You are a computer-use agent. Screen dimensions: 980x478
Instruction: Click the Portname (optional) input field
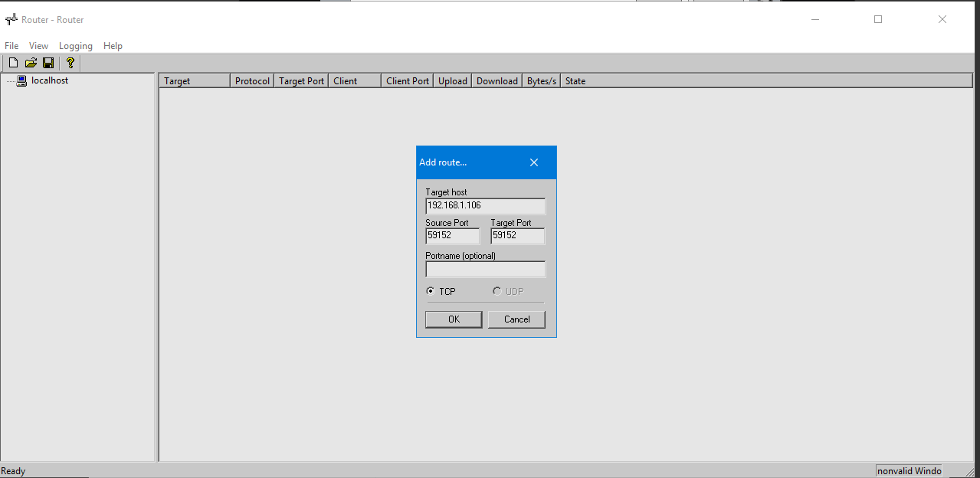coord(485,269)
